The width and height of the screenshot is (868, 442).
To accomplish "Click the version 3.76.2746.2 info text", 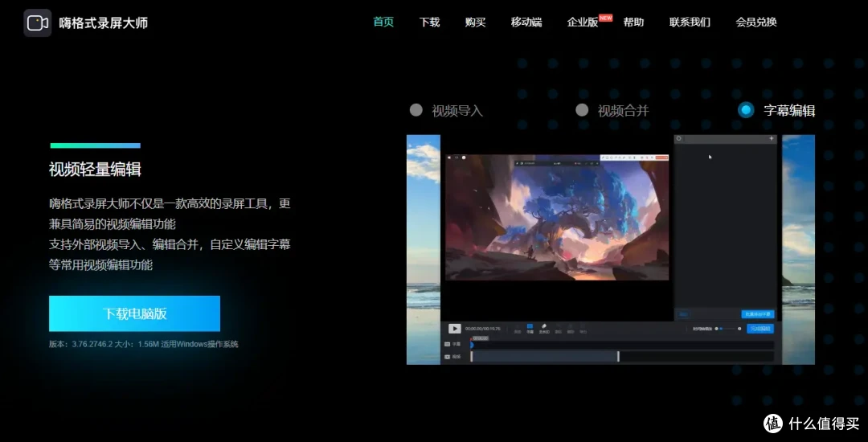I will (x=143, y=344).
